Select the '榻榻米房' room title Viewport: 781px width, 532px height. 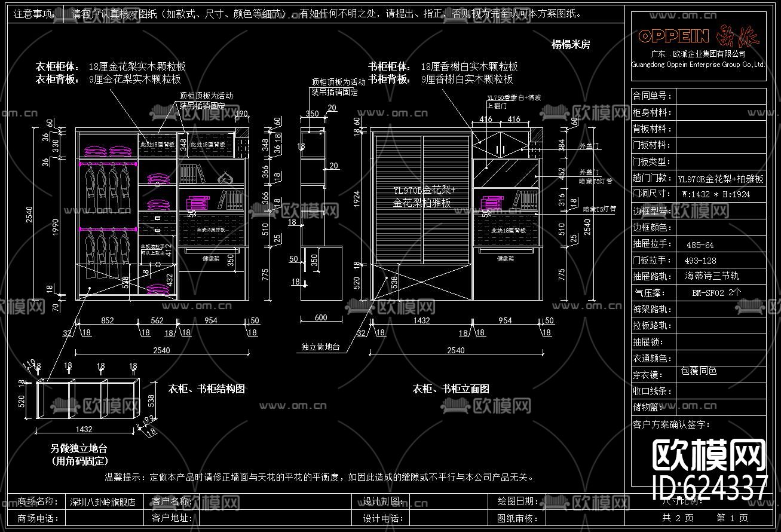[x=570, y=44]
